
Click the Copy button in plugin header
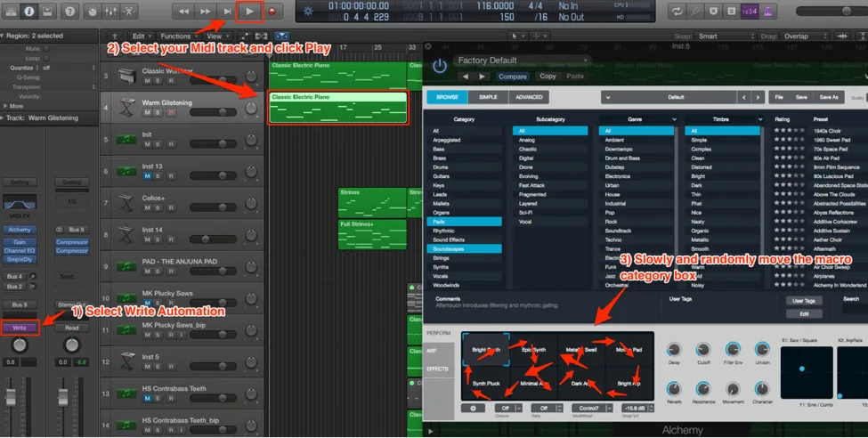tap(548, 77)
